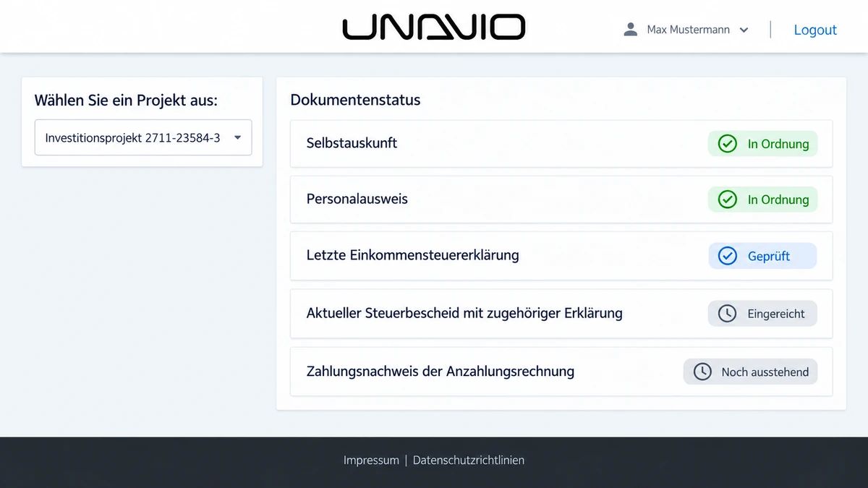Click the clock icon beside Noch ausstehend
This screenshot has height=488, width=868.
[702, 372]
